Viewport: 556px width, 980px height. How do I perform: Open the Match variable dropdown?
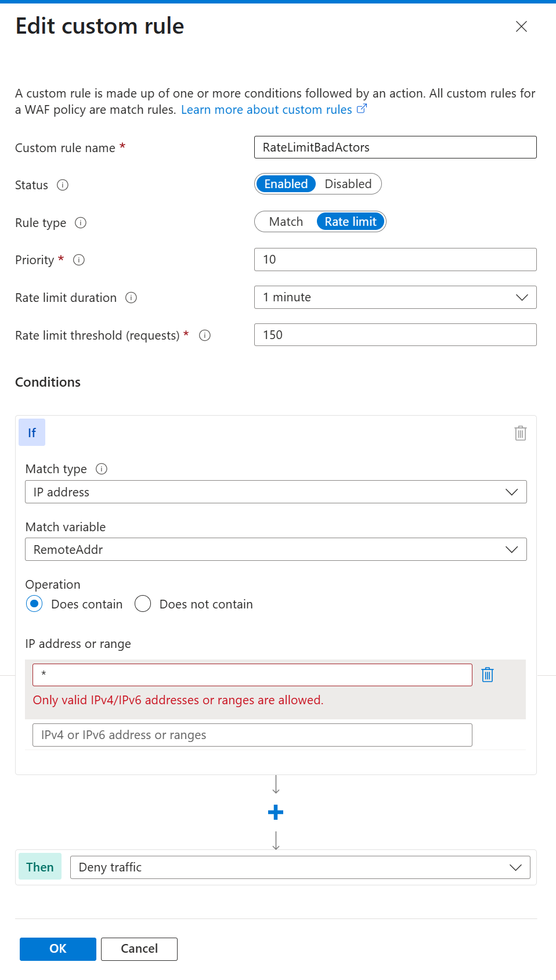[x=276, y=549]
